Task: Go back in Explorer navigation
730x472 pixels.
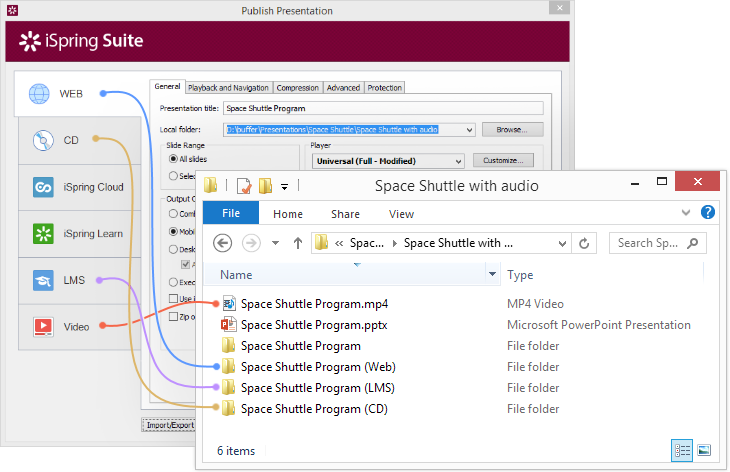Action: tap(223, 243)
